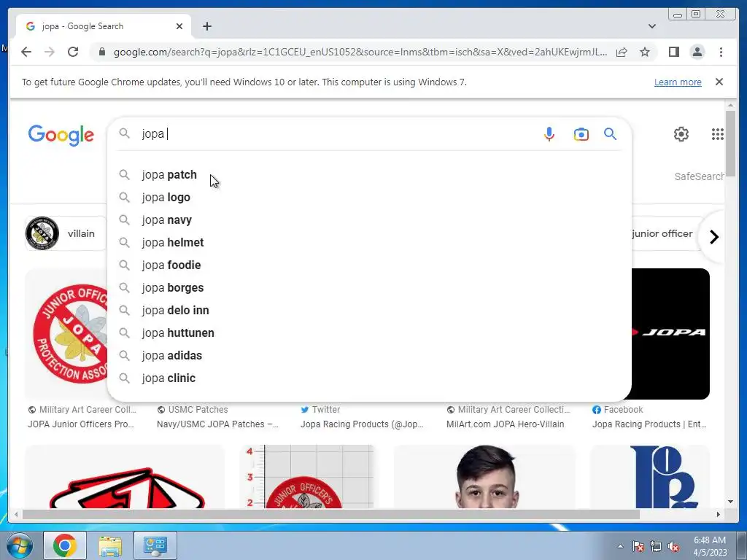Go to Google home via logo

pos(61,135)
